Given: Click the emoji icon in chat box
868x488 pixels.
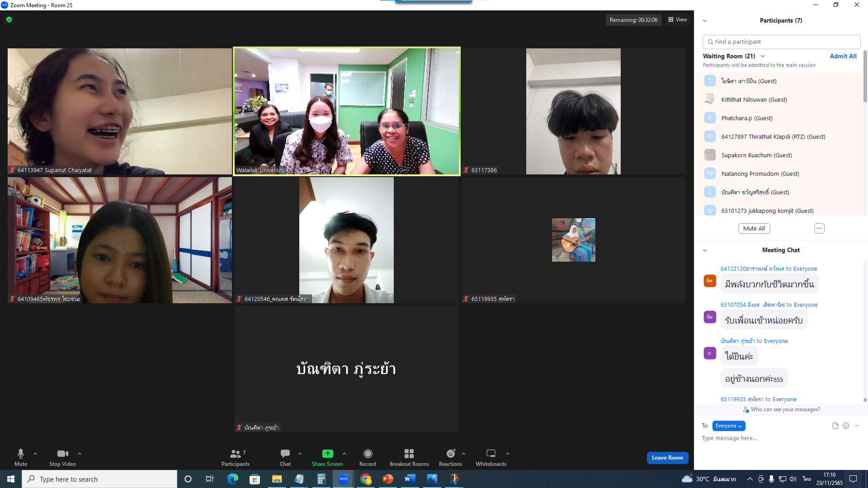Looking at the screenshot, I should (x=846, y=426).
